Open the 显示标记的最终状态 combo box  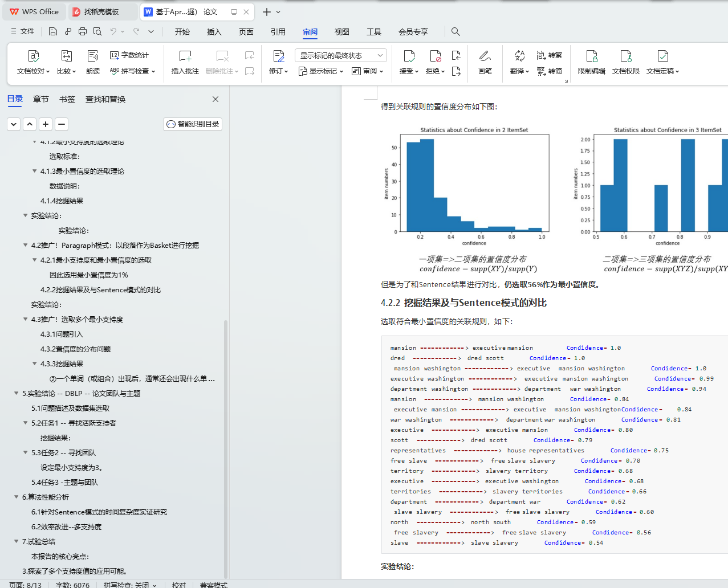[341, 55]
